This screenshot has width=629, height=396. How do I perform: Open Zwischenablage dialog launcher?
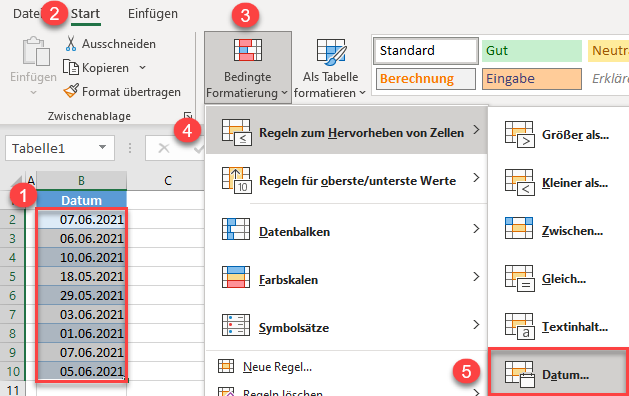(188, 116)
